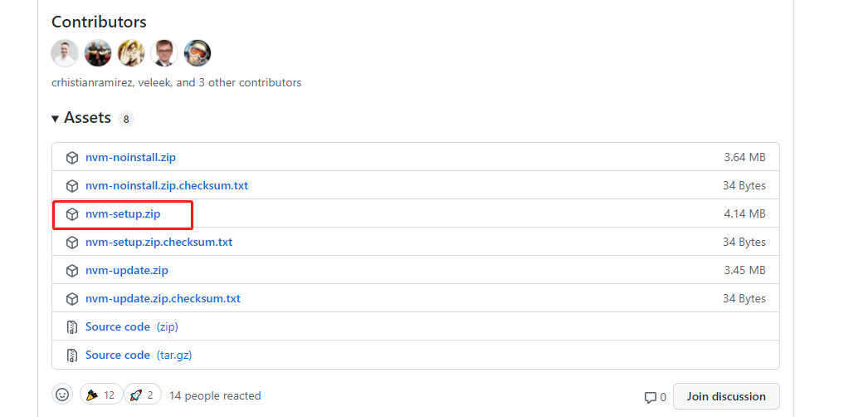Click the package icon beside nvm-noinstall.zip
The height and width of the screenshot is (417, 868).
click(x=72, y=157)
